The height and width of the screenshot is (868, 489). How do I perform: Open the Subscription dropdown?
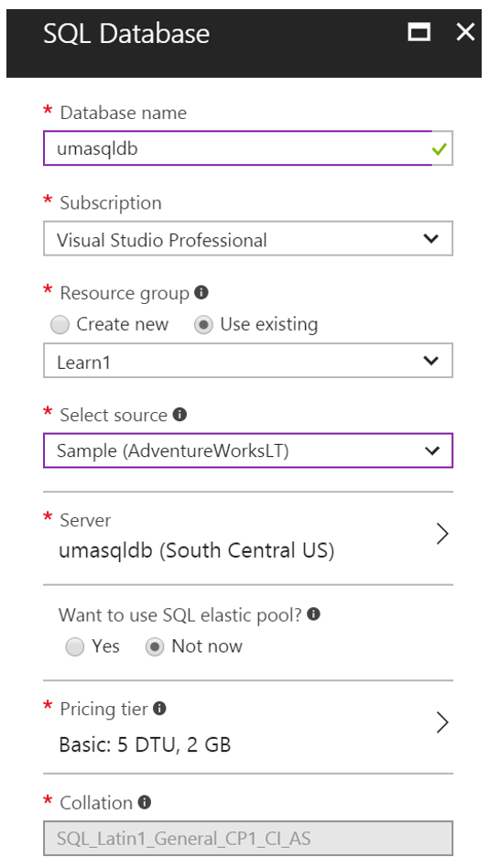(248, 239)
